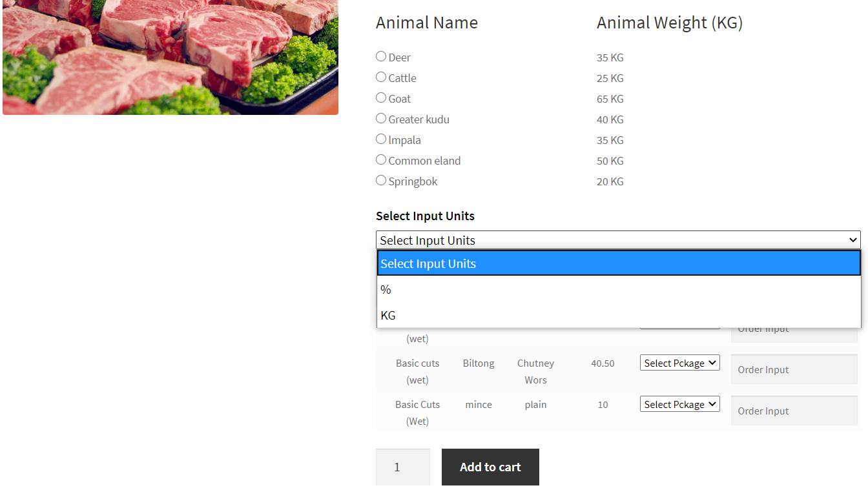Select the Goat option

(x=381, y=98)
